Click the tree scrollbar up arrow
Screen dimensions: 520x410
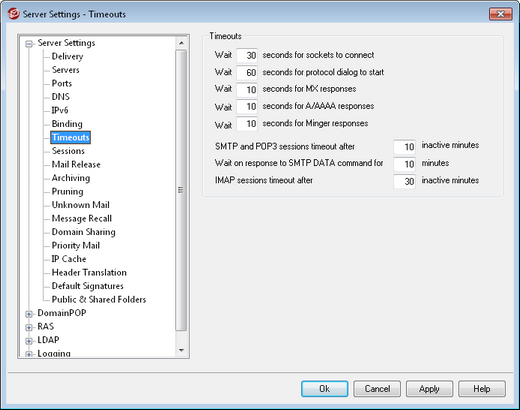[x=181, y=43]
